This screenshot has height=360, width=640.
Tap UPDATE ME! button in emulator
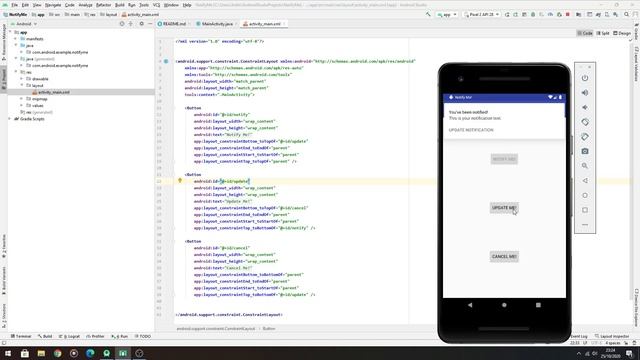pos(504,208)
